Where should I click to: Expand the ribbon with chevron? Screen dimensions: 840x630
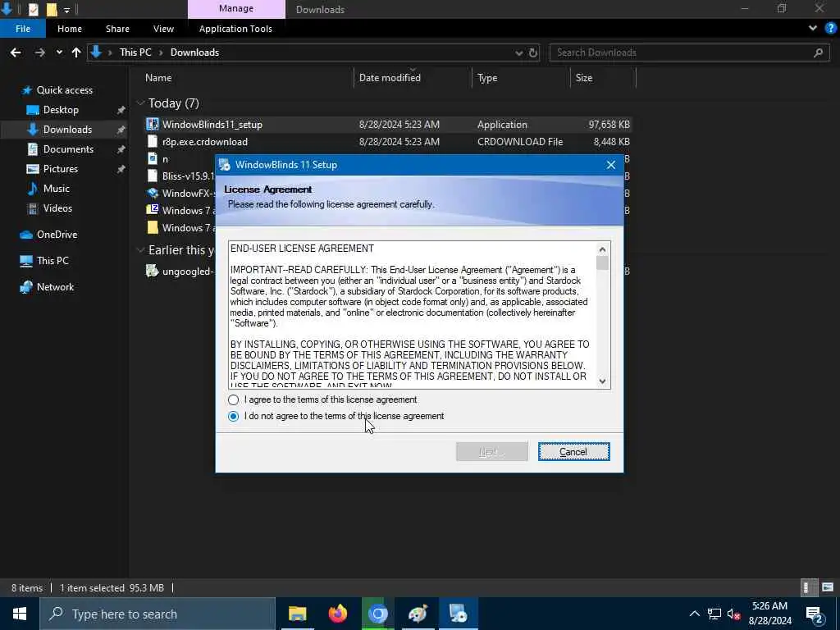pos(813,29)
